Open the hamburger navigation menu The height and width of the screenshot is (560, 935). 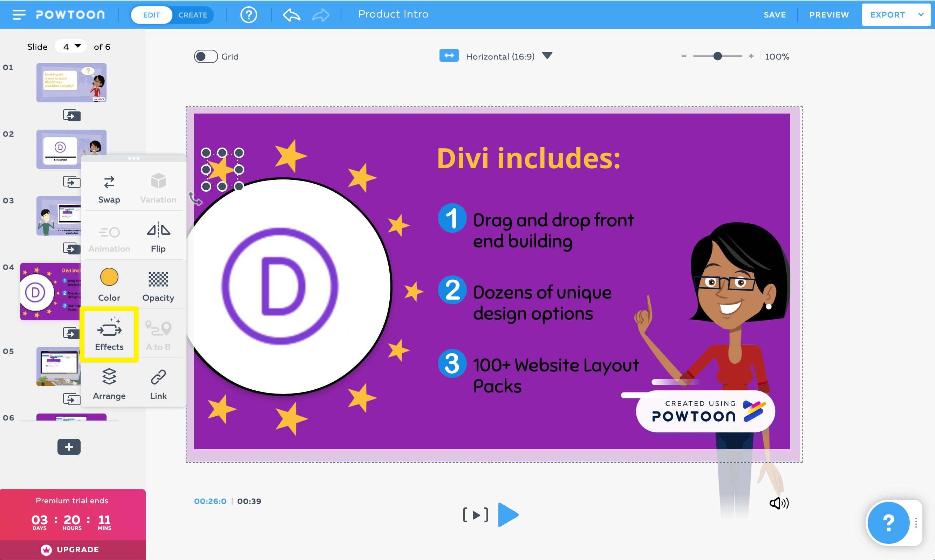pos(19,14)
